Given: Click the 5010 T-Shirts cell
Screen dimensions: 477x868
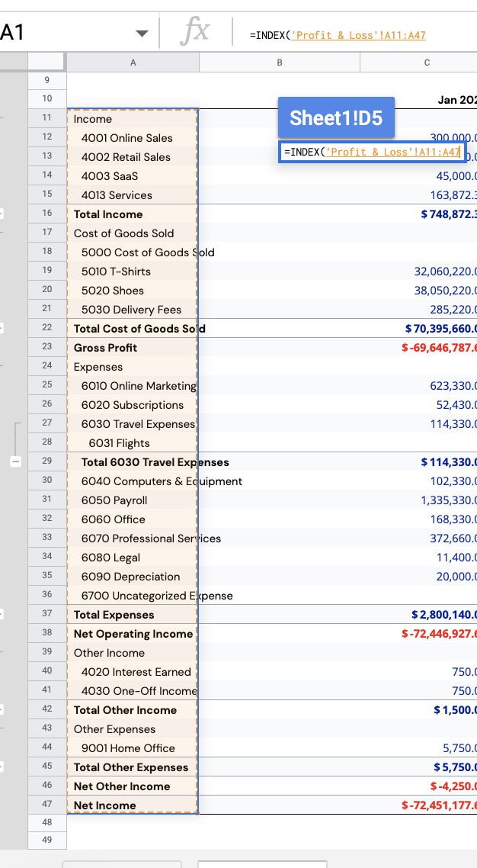Looking at the screenshot, I should coord(133,272).
